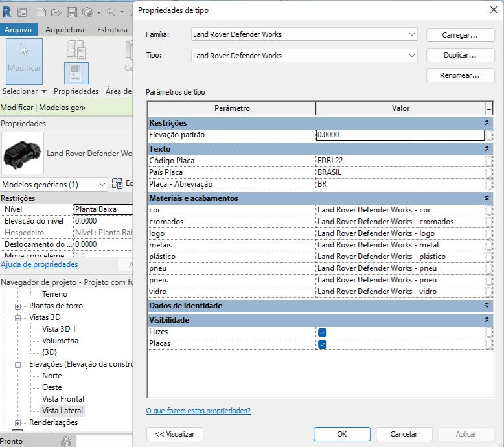Click the Nível field showing Planta Baixa

click(103, 209)
